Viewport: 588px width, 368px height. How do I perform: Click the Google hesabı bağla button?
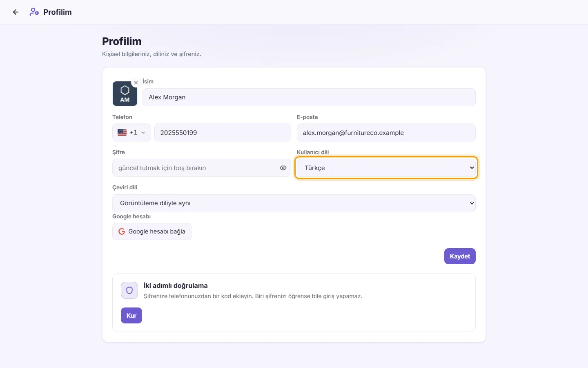[x=152, y=231]
